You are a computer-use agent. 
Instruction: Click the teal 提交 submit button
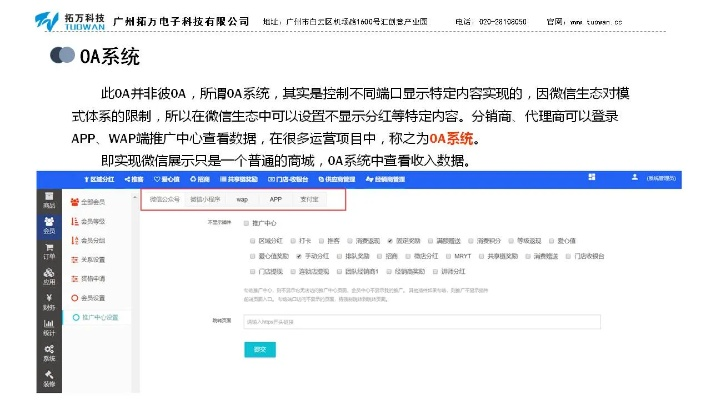tap(260, 348)
